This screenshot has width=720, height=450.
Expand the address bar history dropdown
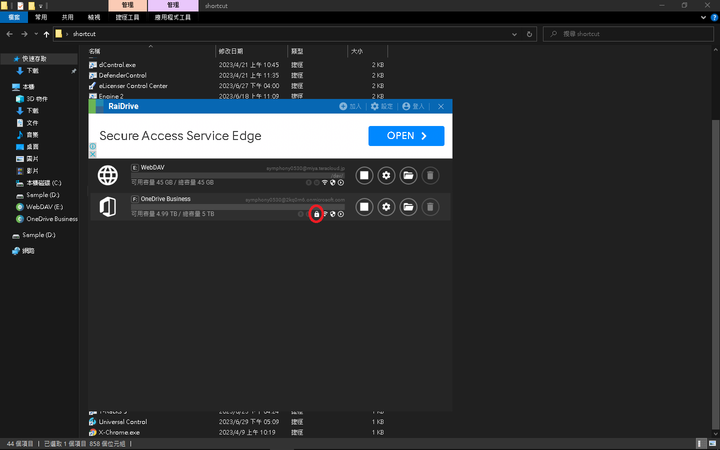514,34
